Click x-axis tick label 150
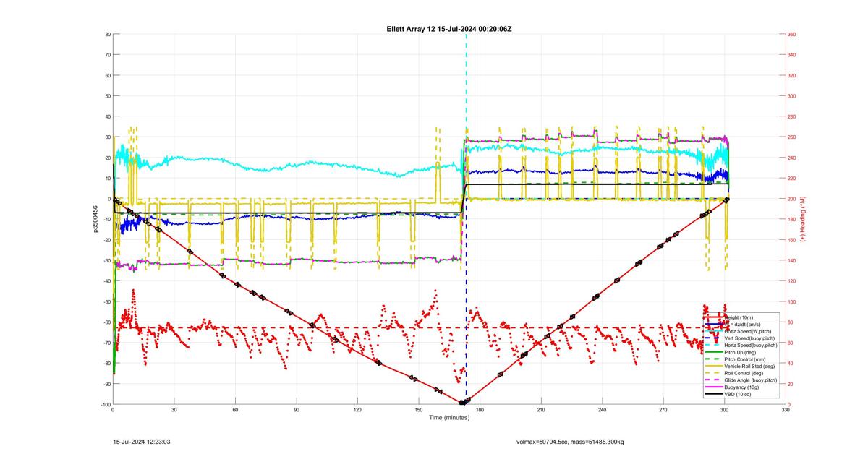 (x=419, y=410)
